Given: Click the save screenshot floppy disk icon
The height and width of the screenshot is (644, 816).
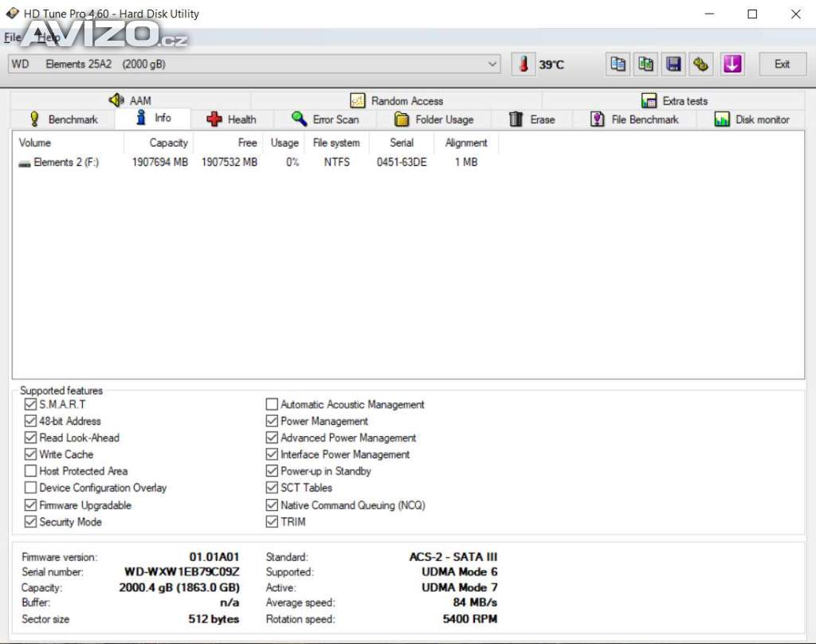Looking at the screenshot, I should (x=674, y=64).
